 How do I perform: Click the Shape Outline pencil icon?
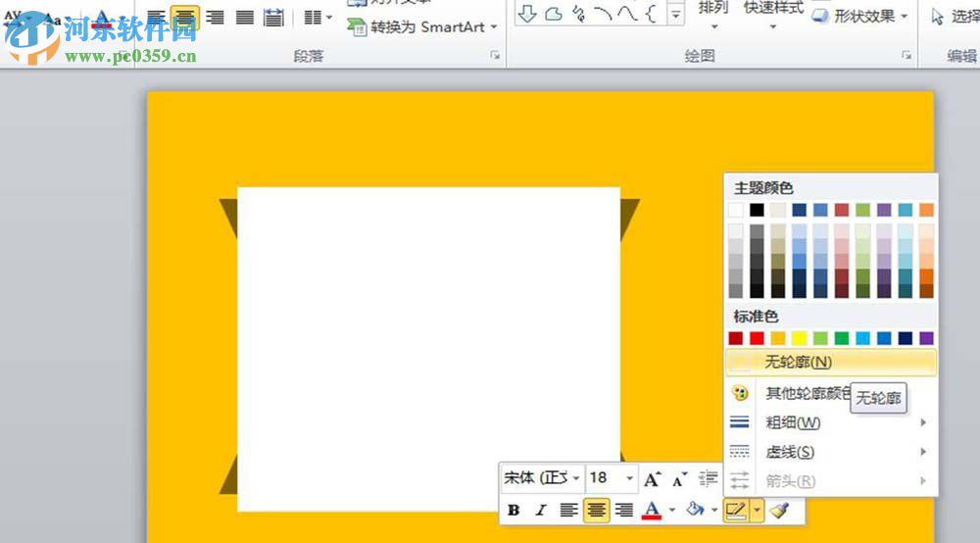click(736, 510)
